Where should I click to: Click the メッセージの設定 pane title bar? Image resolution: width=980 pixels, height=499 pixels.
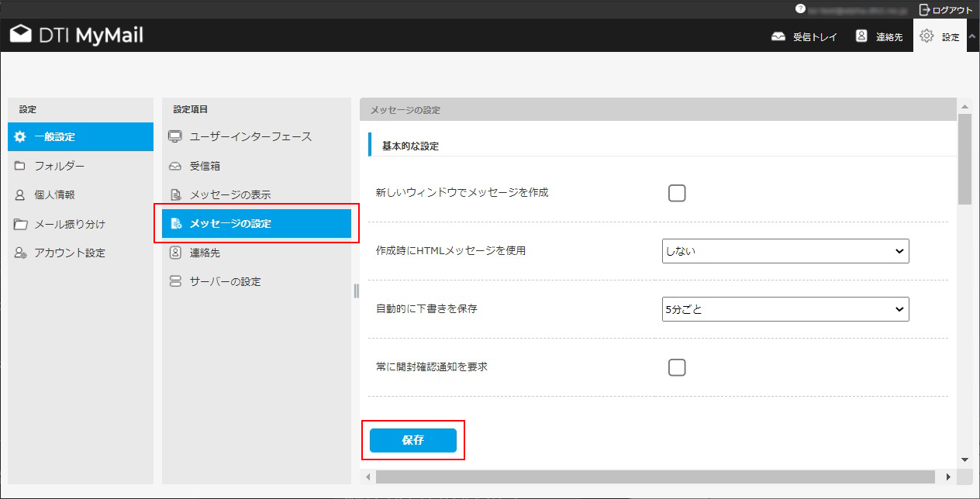(x=658, y=110)
